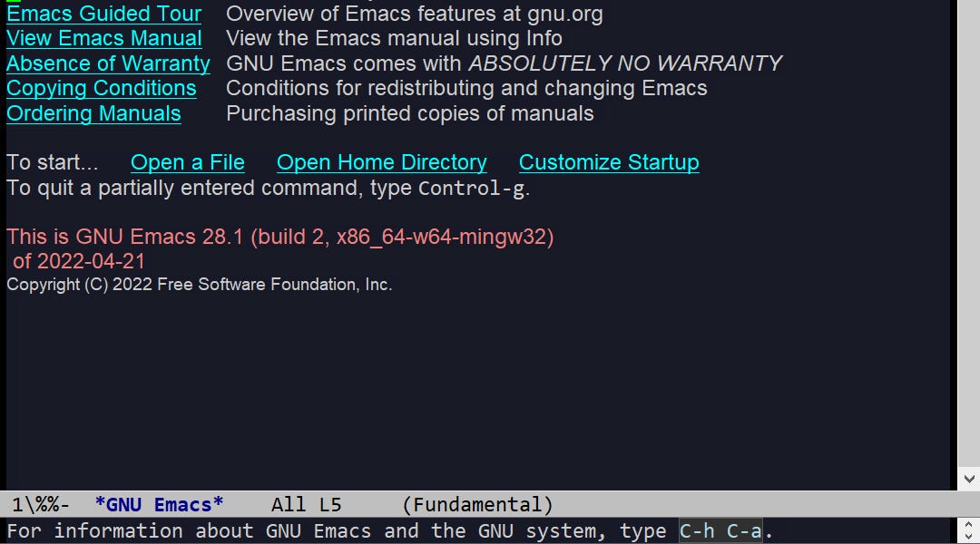Open the Emacs Guided Tour link
This screenshot has width=980, height=544.
pos(103,14)
